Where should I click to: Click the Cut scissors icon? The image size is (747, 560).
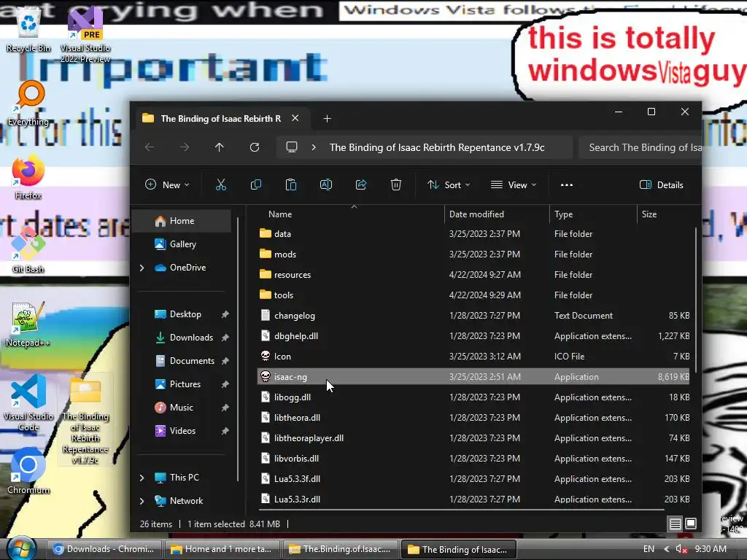click(x=220, y=184)
